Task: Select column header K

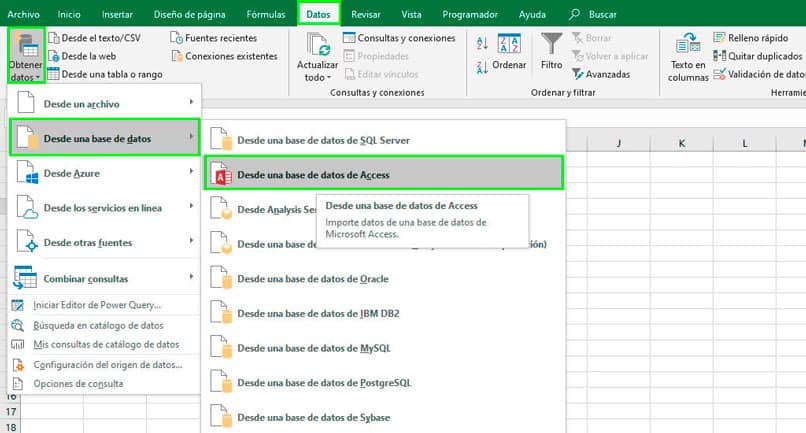Action: 682,143
